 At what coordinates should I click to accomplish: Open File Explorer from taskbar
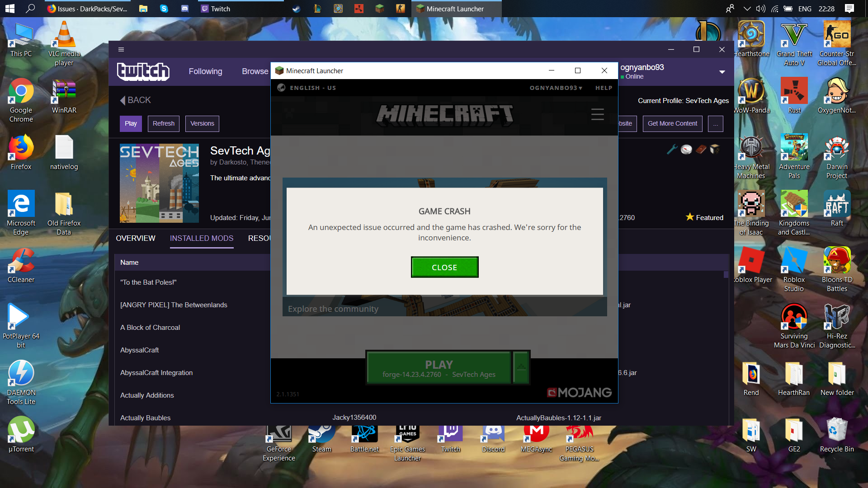coord(143,9)
